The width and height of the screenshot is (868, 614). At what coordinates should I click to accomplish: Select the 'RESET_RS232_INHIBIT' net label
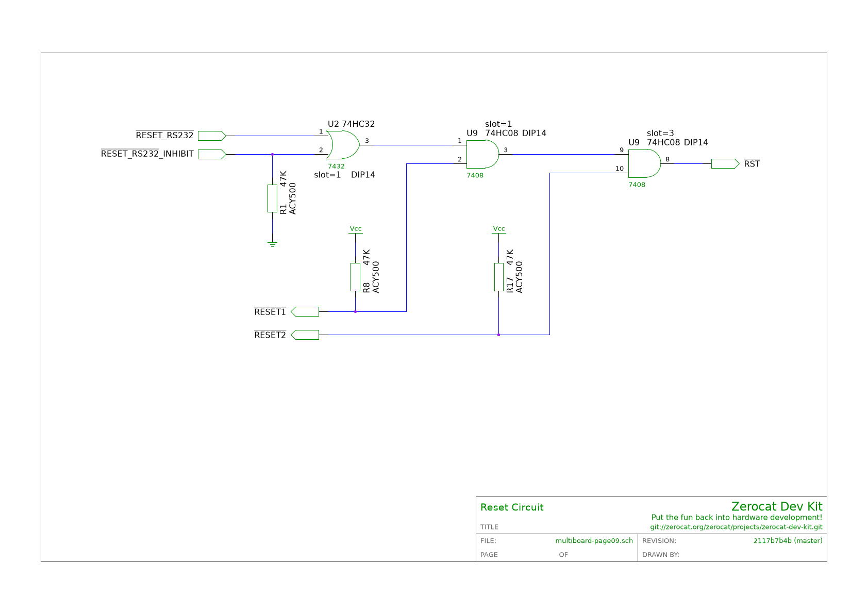click(x=147, y=154)
